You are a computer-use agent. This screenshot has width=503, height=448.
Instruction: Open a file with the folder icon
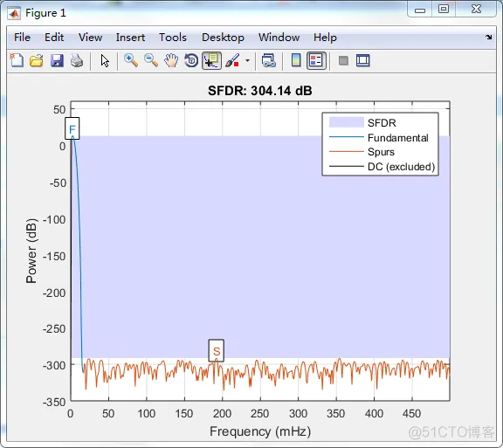37,60
